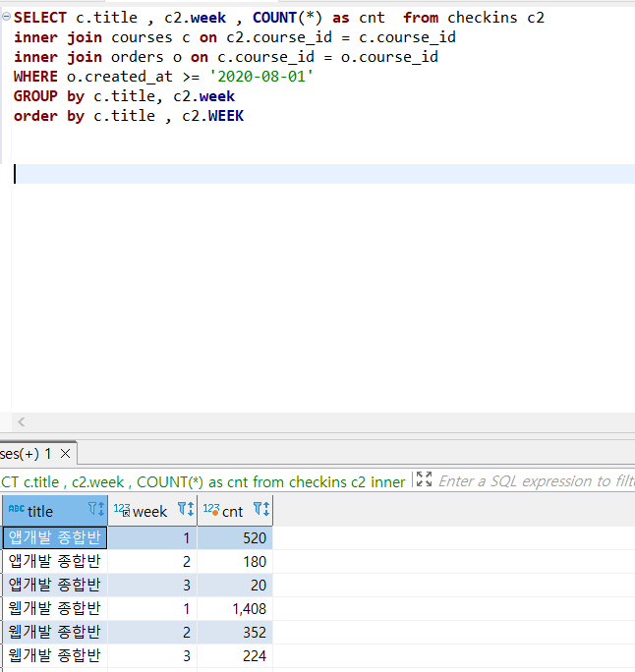635x672 pixels.
Task: Click the cnt column header
Action: click(235, 511)
